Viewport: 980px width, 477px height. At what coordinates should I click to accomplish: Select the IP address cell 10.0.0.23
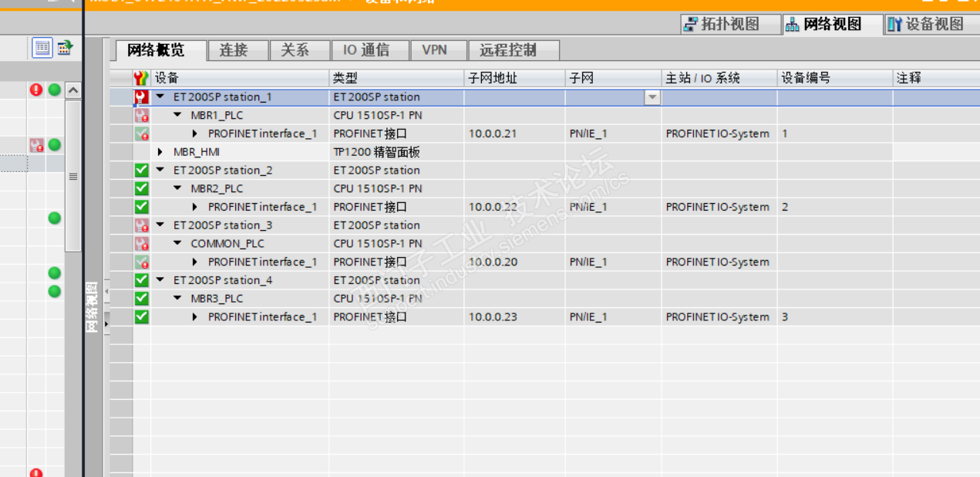point(514,316)
